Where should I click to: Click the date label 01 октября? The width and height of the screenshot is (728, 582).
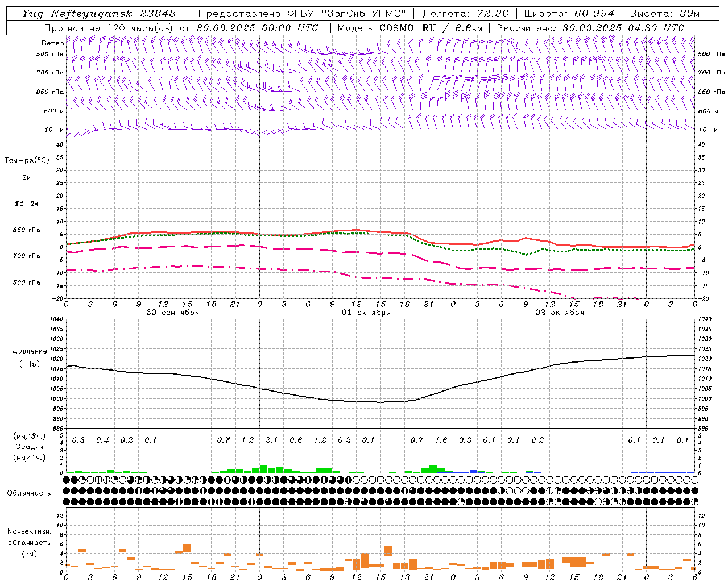coord(366,313)
